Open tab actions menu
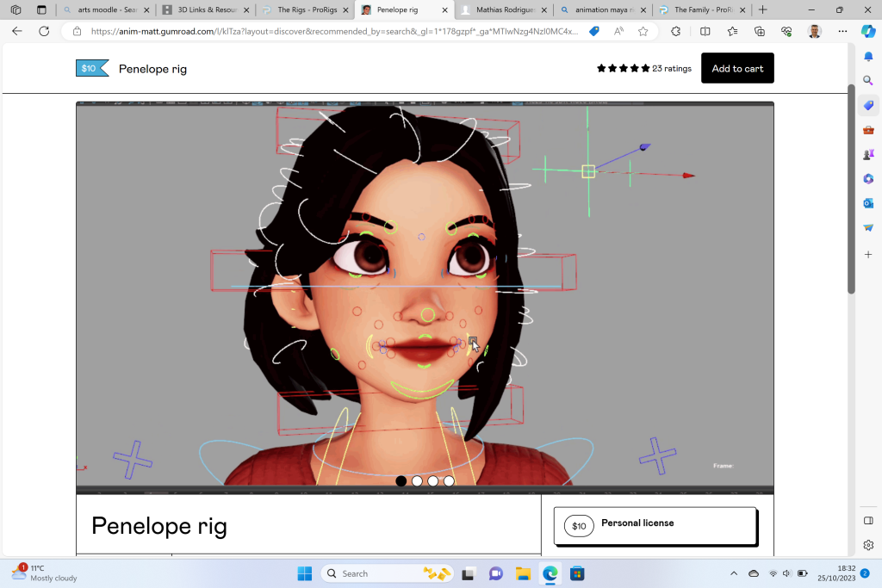The width and height of the screenshot is (882, 588). click(41, 9)
